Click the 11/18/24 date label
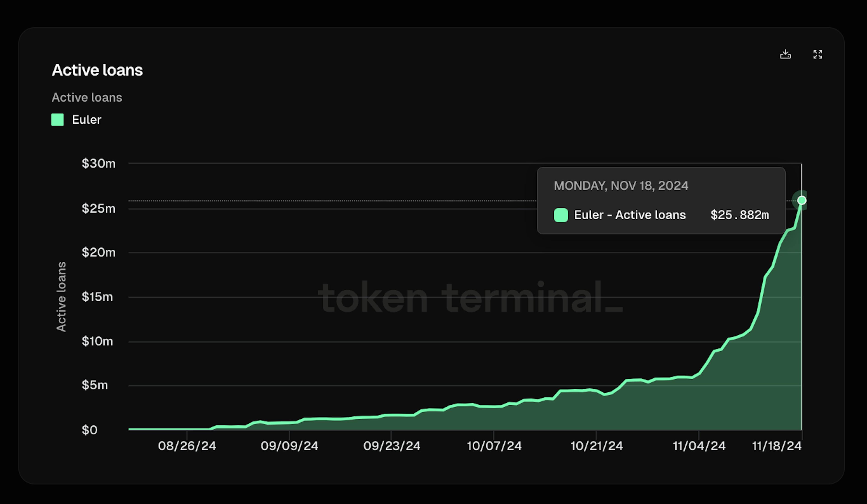Screen dimensions: 867x504 777,446
